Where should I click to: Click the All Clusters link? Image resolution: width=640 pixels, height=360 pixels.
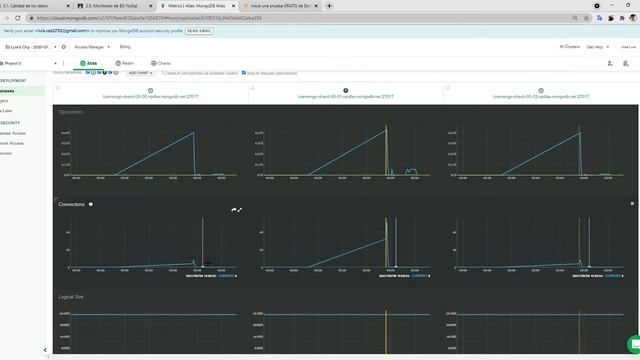tap(569, 47)
